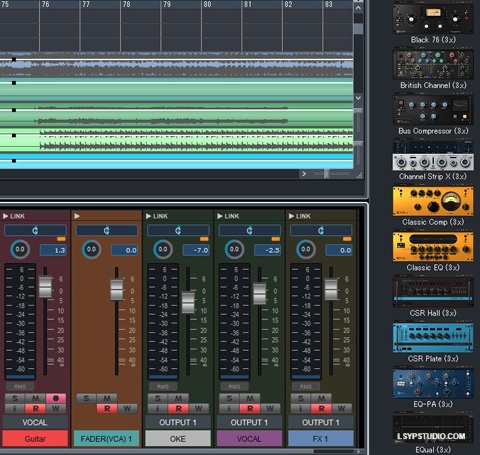Solo the FX 1 channel
Screen dimensions: 480x455
[301, 398]
